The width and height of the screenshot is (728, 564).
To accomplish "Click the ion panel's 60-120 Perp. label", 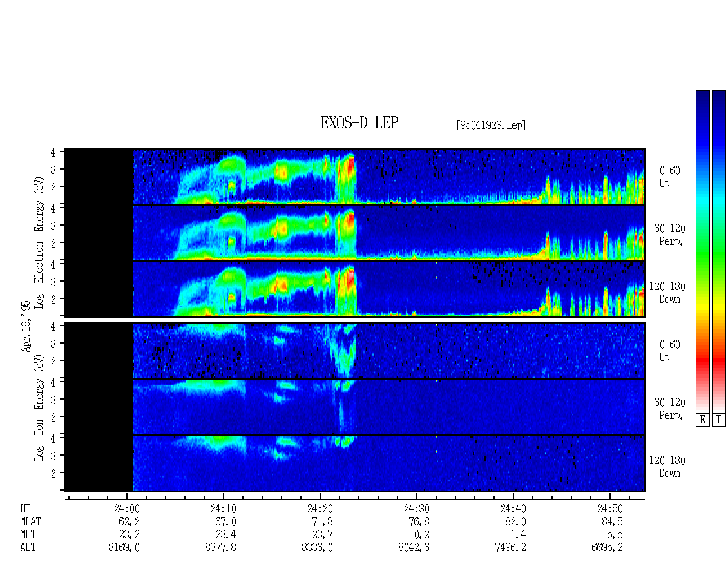I will tap(669, 409).
